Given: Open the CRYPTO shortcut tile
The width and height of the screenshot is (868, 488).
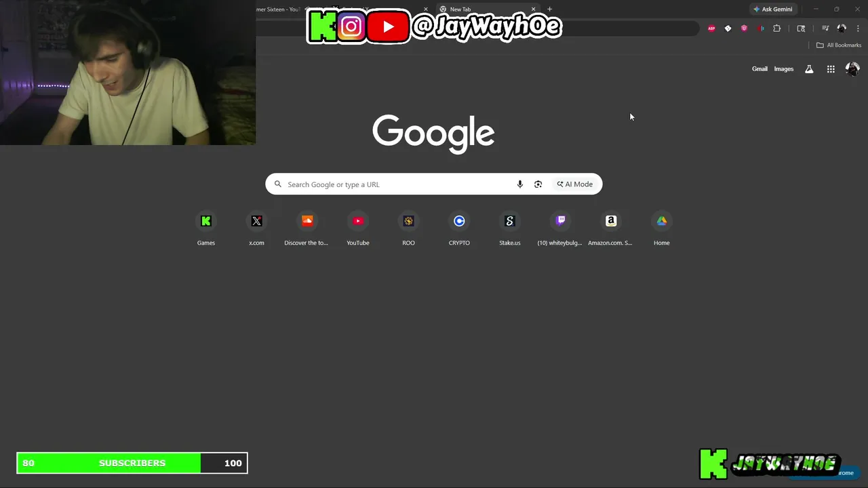Looking at the screenshot, I should coord(459,229).
